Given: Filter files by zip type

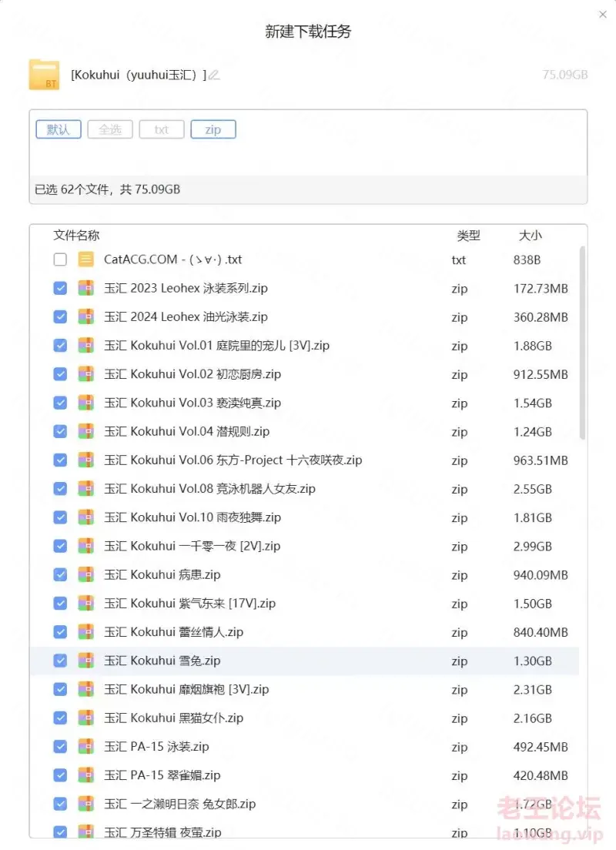Looking at the screenshot, I should pos(213,129).
